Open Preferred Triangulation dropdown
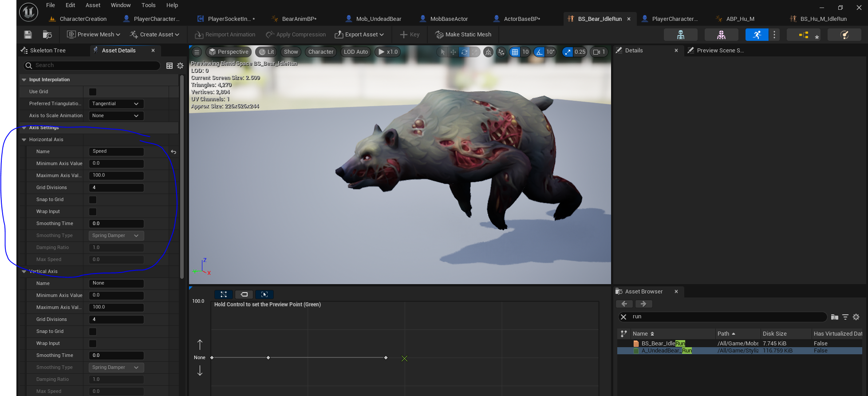 (116, 104)
